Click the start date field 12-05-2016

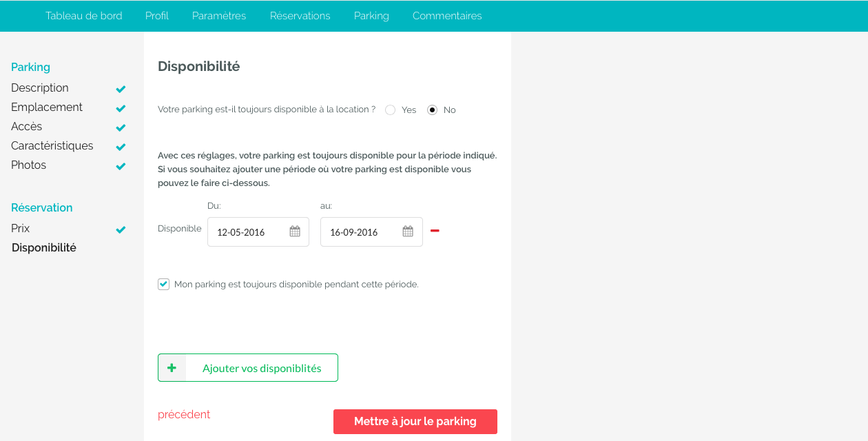tap(258, 232)
